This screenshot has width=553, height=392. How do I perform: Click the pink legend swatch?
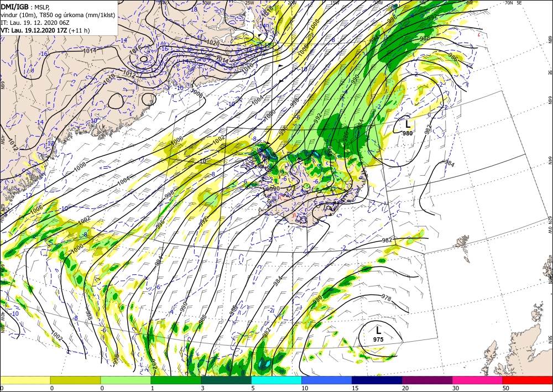click(x=478, y=380)
